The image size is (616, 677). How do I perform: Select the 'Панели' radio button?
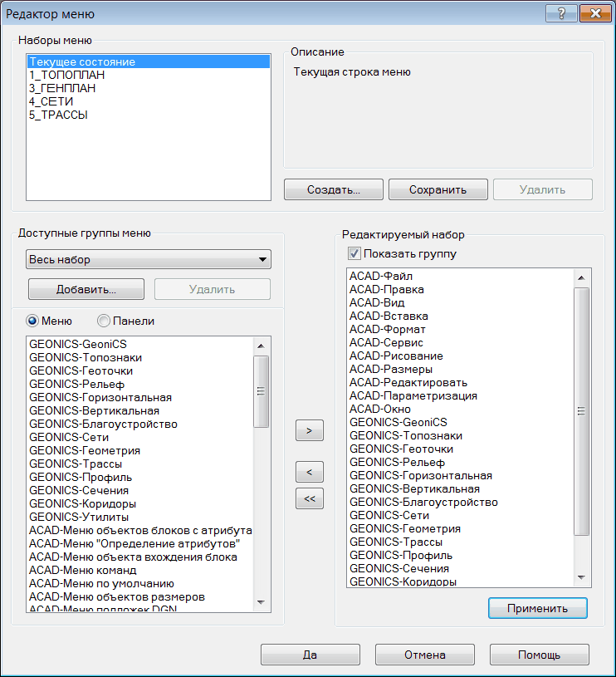point(104,321)
